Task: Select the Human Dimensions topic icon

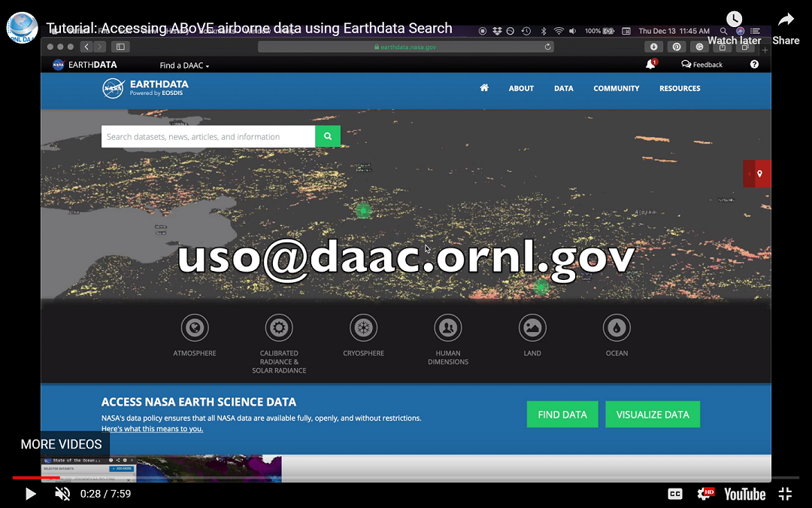Action: (448, 327)
